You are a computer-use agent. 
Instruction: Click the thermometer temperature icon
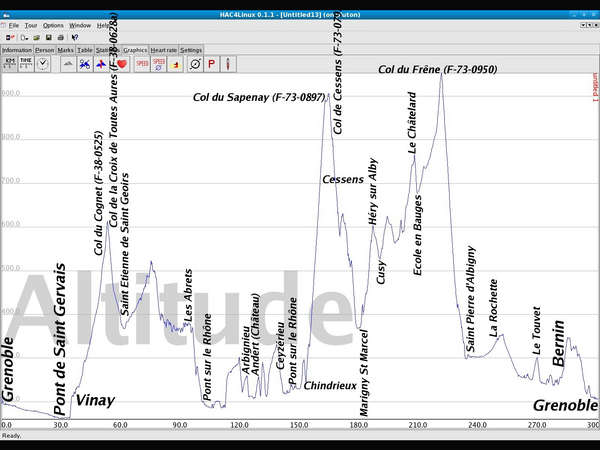tap(228, 64)
